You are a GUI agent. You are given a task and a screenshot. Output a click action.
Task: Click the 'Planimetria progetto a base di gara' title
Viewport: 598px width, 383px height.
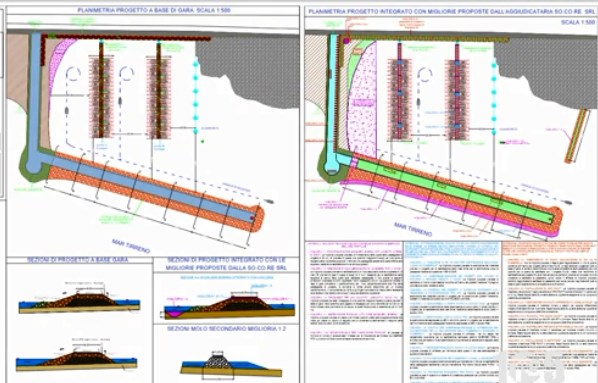[x=154, y=10]
